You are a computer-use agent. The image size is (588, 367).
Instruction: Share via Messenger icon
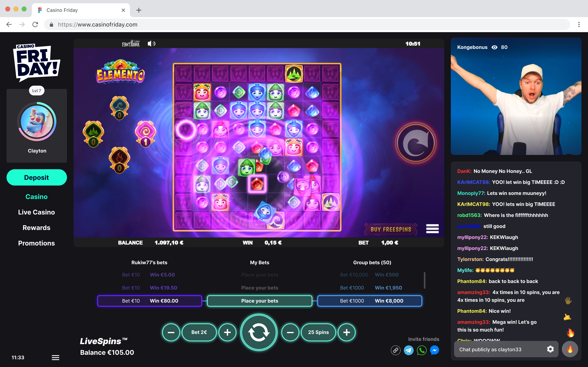[x=434, y=350]
